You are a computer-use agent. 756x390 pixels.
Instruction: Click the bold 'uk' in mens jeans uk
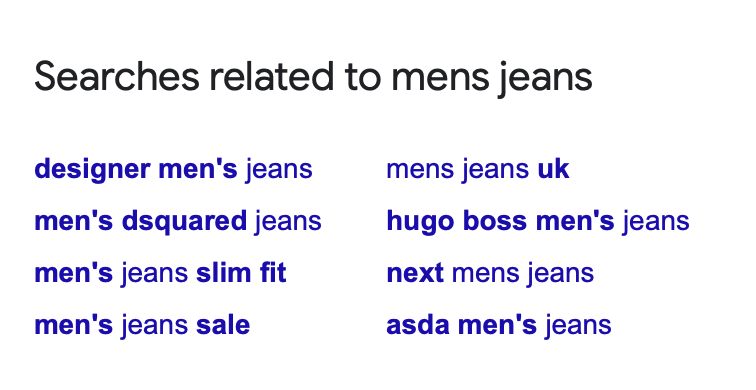(554, 169)
